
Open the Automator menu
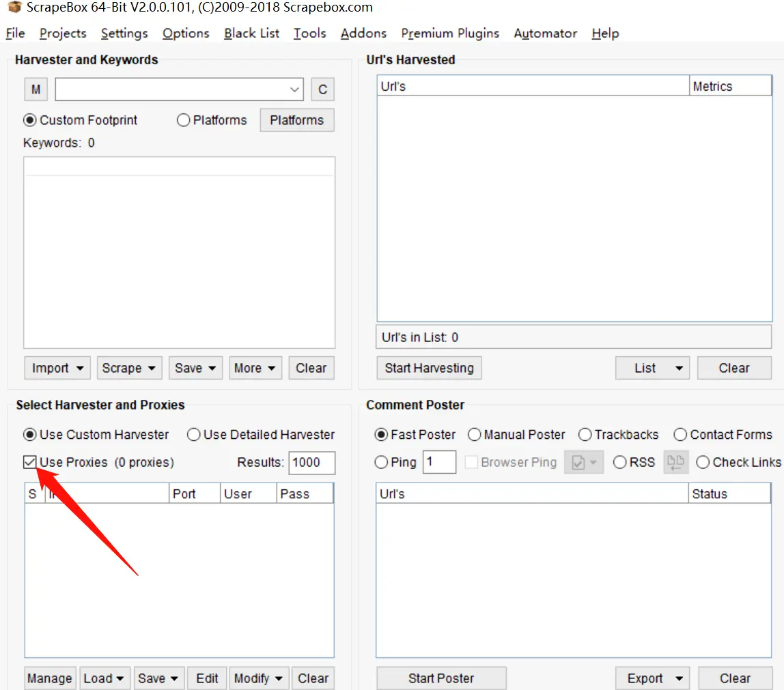click(x=546, y=33)
